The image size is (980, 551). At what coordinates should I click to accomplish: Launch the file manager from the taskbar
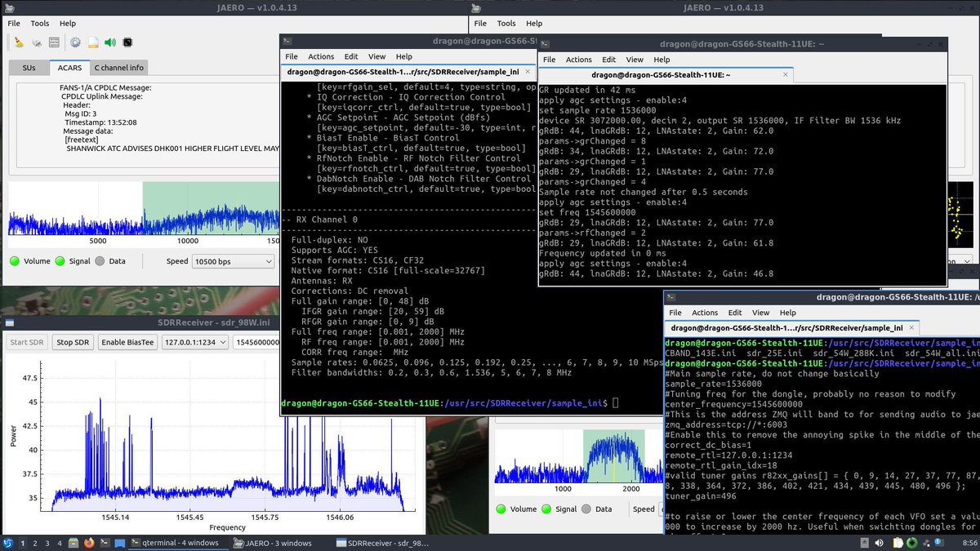coord(73,543)
